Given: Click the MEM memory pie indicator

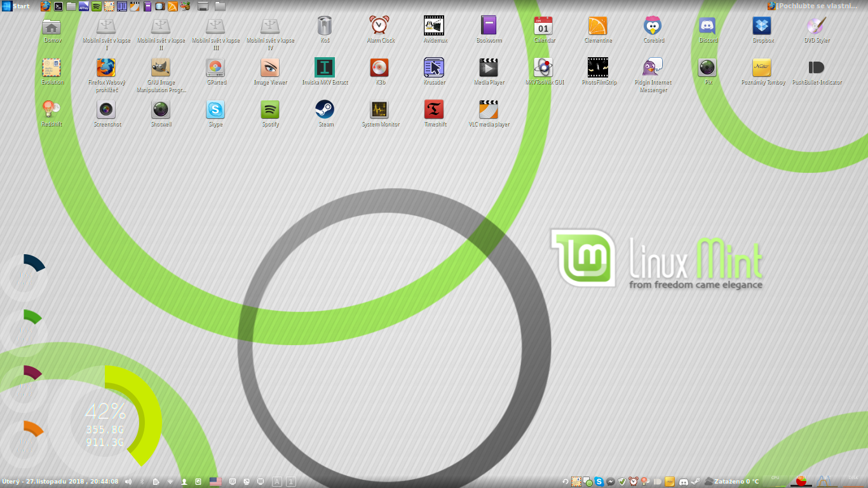Looking at the screenshot, I should coord(802,481).
